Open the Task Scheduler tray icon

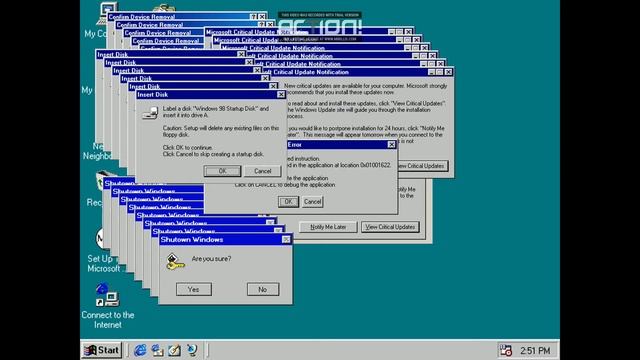pos(505,350)
